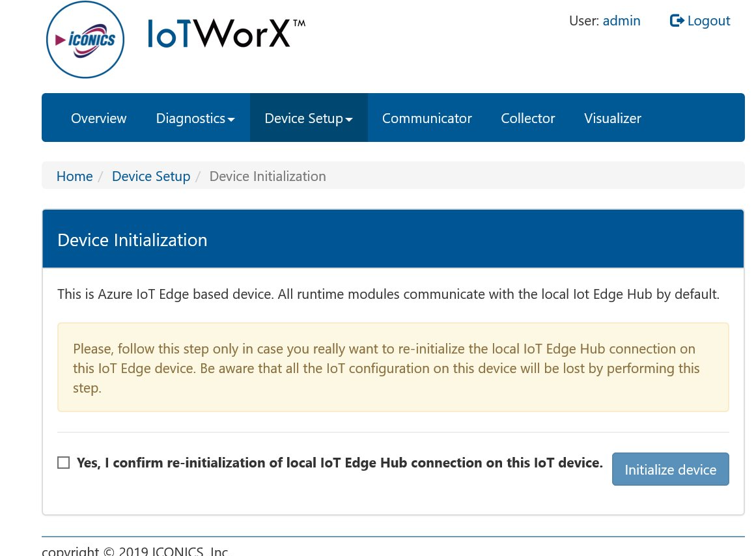Select Device Setup in the breadcrumb trail
The image size is (756, 556).
click(151, 176)
